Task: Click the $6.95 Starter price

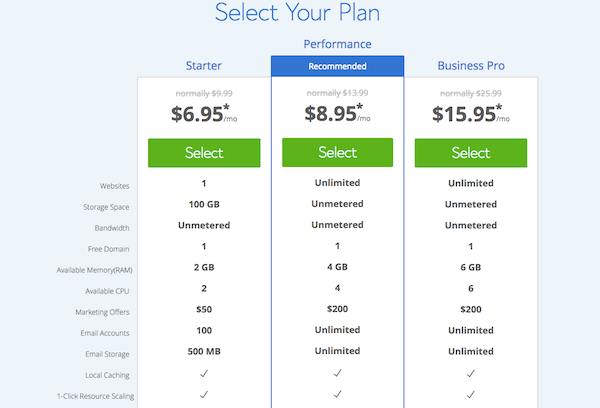Action: (x=200, y=114)
